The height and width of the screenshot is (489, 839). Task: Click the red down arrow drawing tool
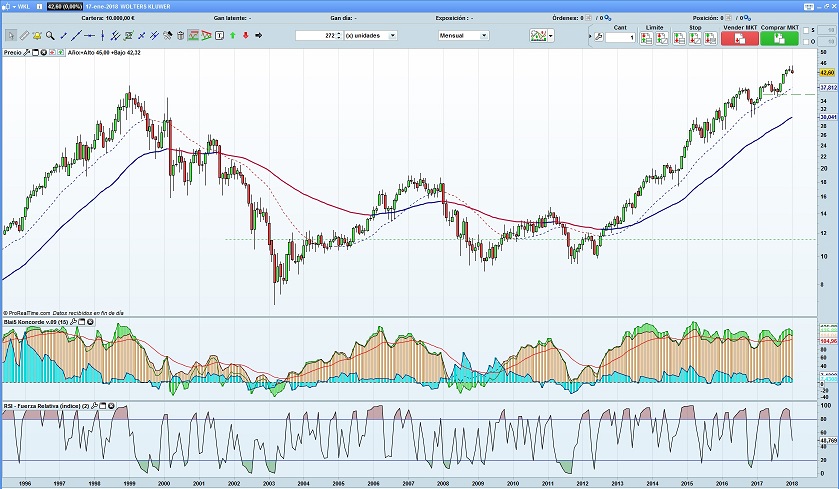pyautogui.click(x=245, y=35)
